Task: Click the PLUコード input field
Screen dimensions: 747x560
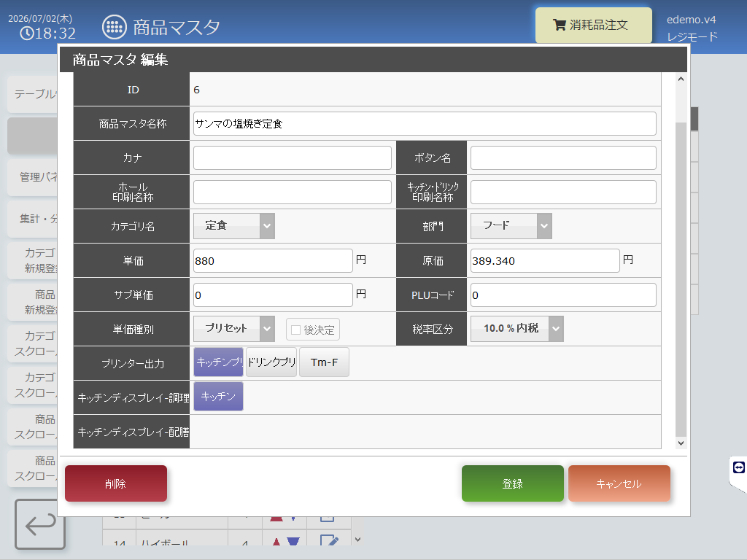Action: tap(563, 295)
